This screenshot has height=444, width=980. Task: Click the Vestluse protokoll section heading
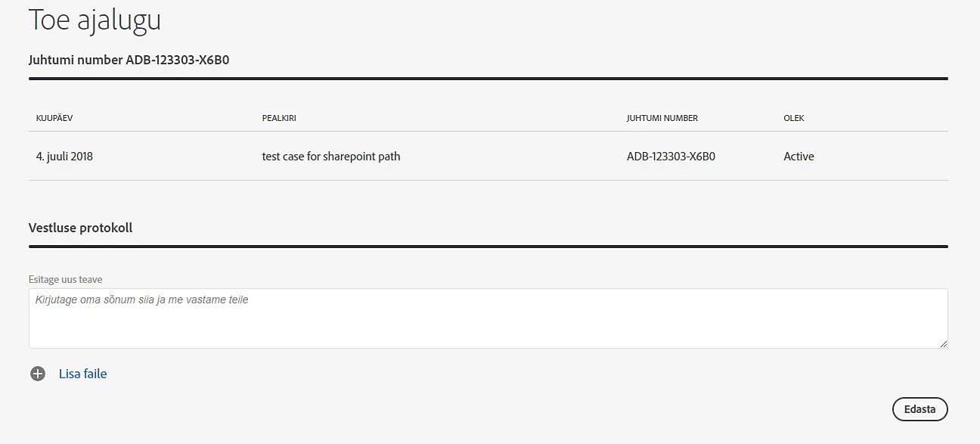[x=80, y=228]
